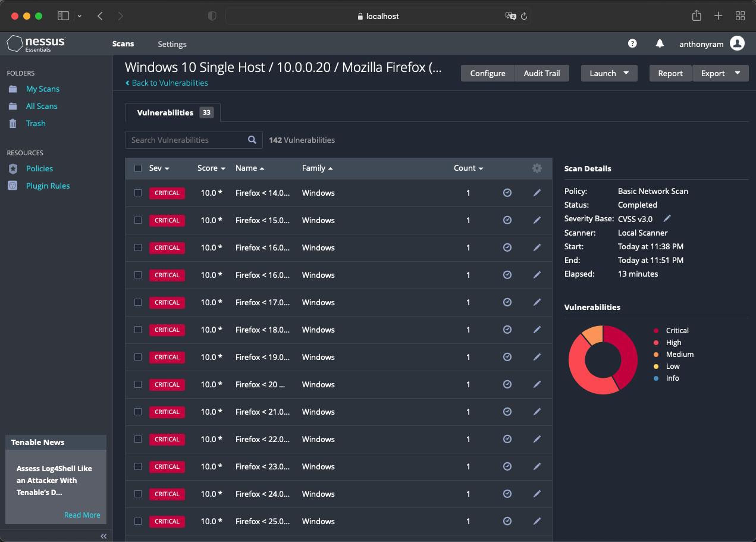The image size is (756, 542).
Task: Click the Configure button
Action: (488, 73)
